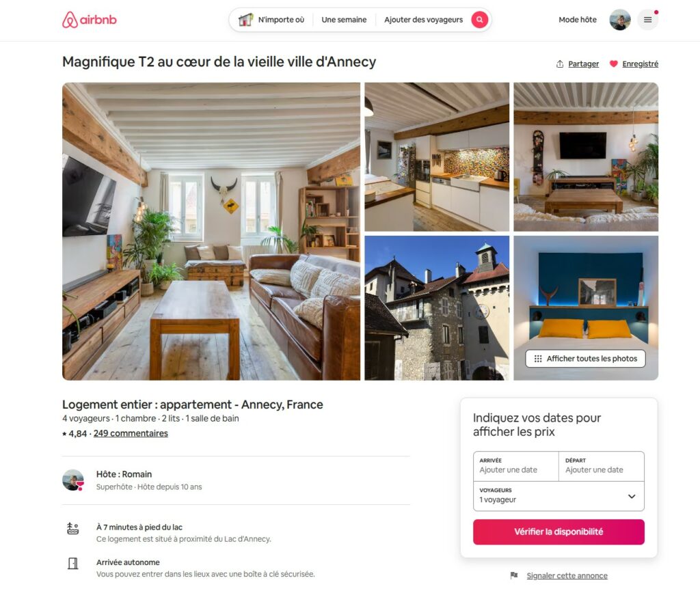700x589 pixels.
Task: Click the chevron in the guests selector
Action: pyautogui.click(x=632, y=496)
